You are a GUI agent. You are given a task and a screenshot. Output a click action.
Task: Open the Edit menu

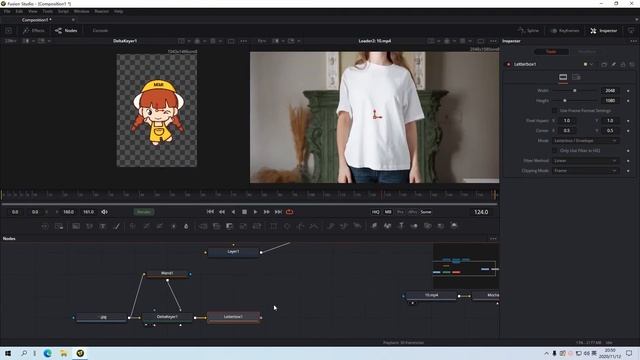[19, 11]
